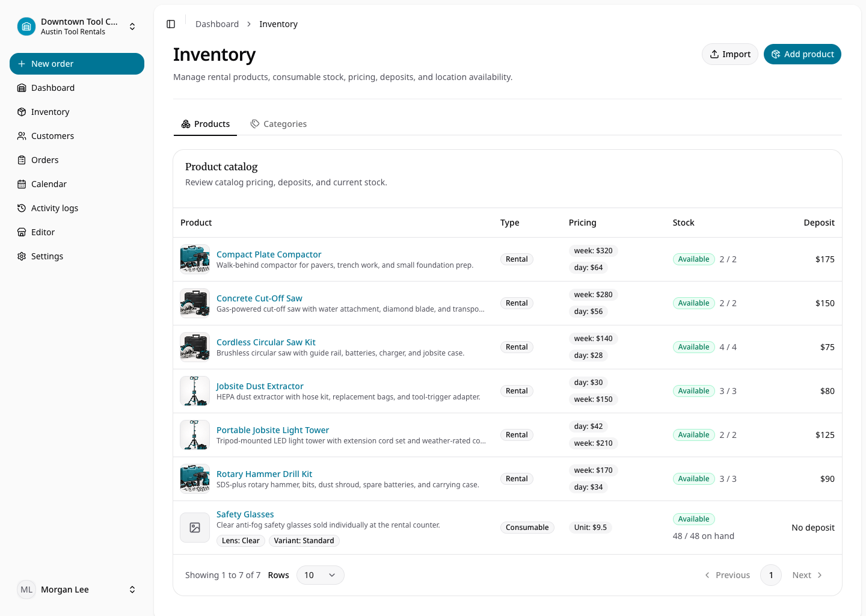Open the Safety Glasses product link

pyautogui.click(x=245, y=514)
